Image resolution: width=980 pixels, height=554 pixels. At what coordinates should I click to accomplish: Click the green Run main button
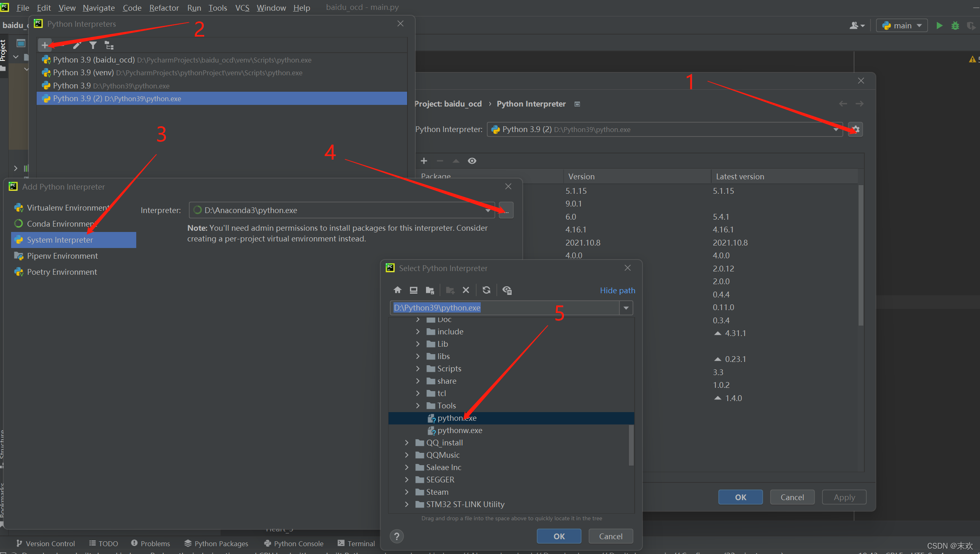pos(939,25)
